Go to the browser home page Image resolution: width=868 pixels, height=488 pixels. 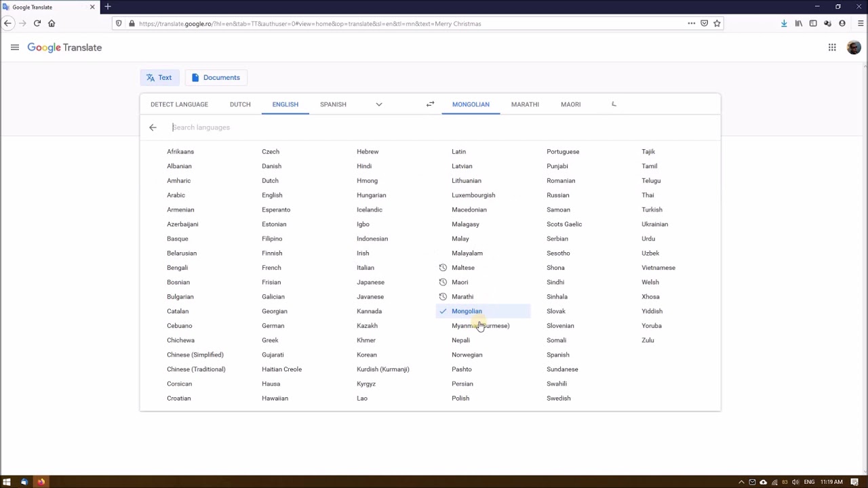tap(52, 23)
